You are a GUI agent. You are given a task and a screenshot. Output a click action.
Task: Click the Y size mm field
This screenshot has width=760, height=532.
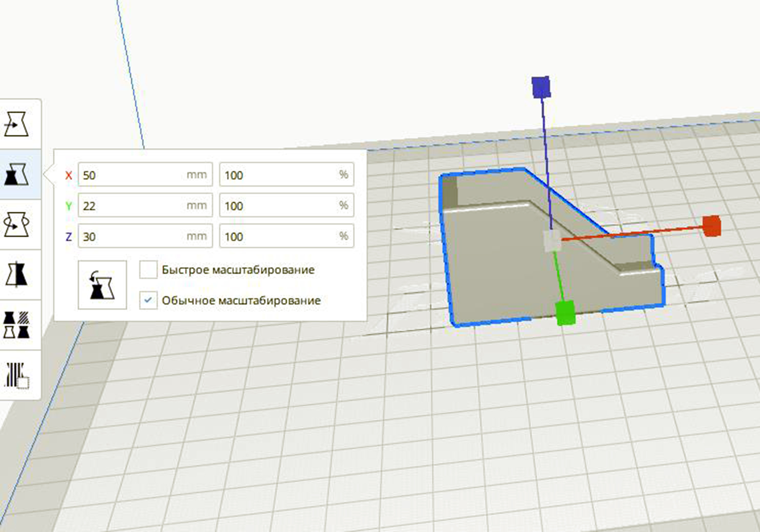click(x=145, y=205)
